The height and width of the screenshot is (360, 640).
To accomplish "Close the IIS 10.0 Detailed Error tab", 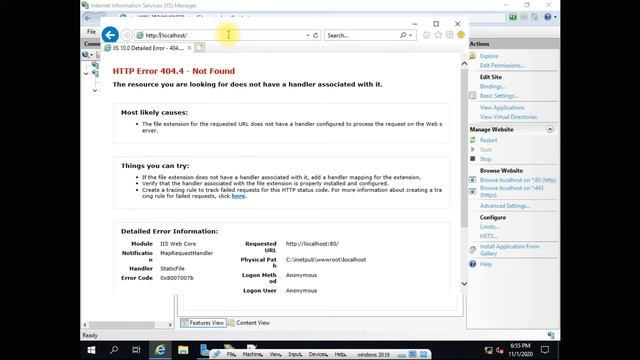I will point(189,48).
